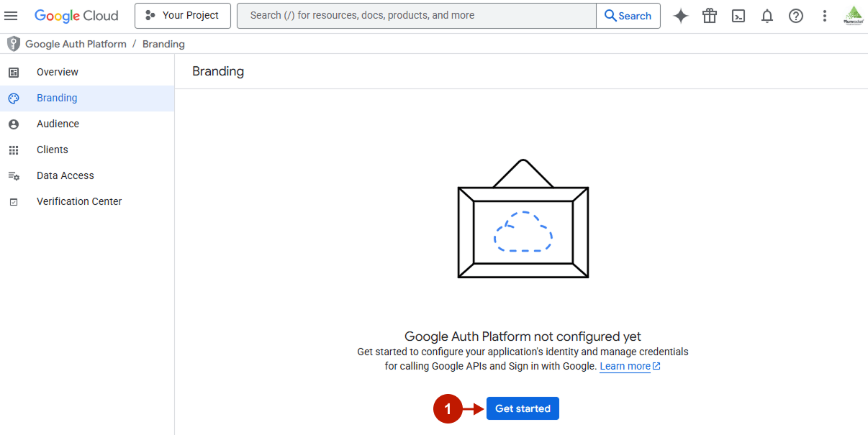Click the free trial gift icon
This screenshot has height=435, width=868.
click(x=709, y=15)
